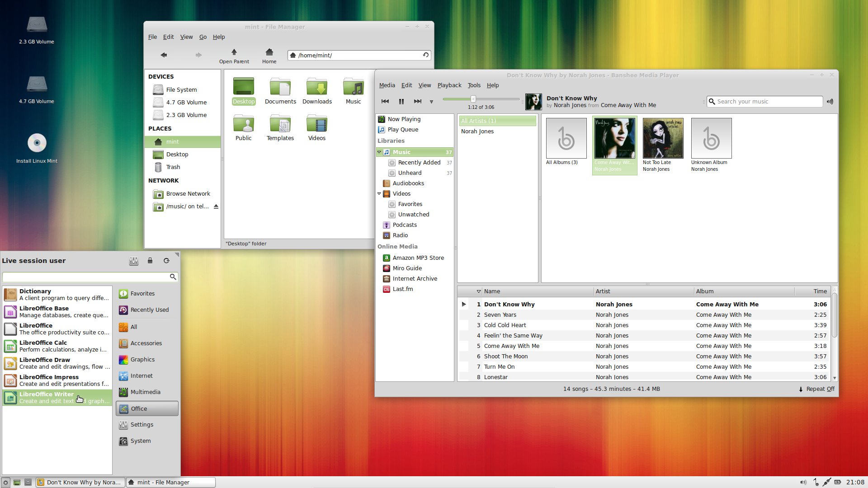The image size is (868, 488).
Task: Skip to previous track in Banshee
Action: point(385,102)
